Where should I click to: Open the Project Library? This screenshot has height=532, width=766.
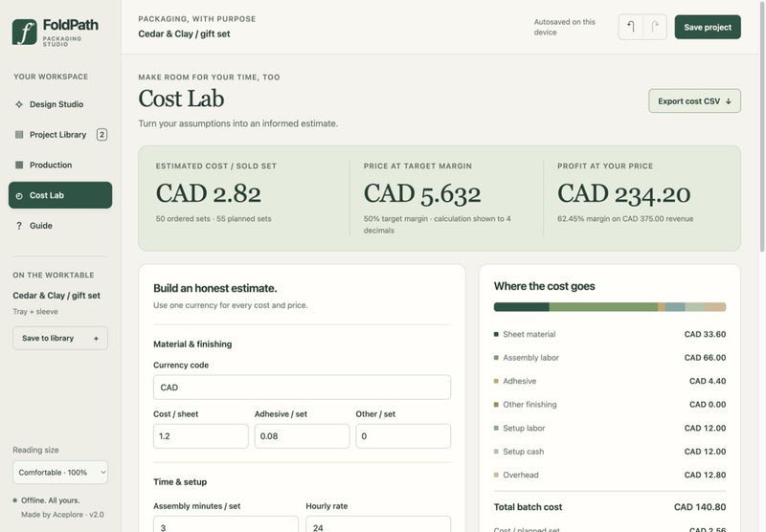click(x=60, y=135)
